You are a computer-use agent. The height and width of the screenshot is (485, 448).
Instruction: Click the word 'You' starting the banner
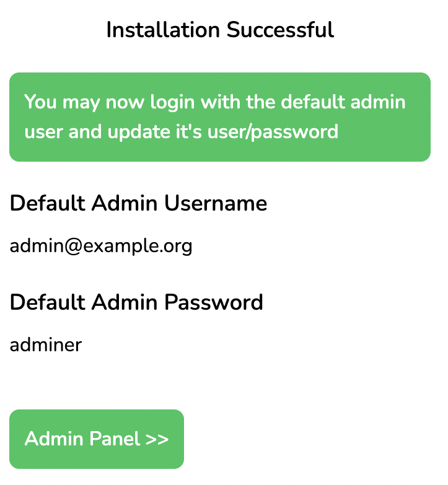[41, 102]
